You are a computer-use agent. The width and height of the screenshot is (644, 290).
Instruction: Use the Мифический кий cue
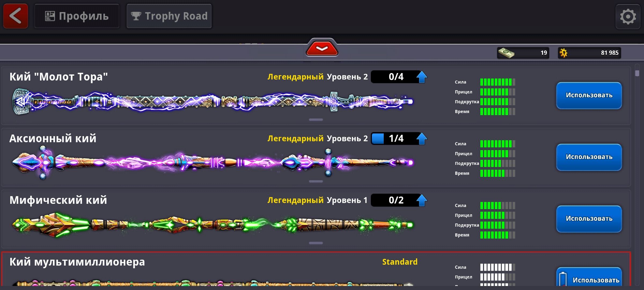pyautogui.click(x=589, y=219)
